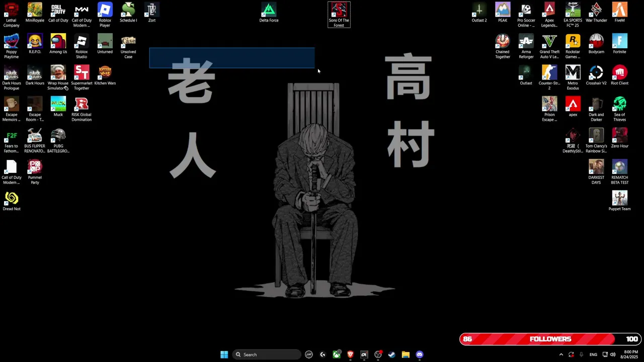Select Escape Memoirs shortcut
This screenshot has width=644, height=362.
click(11, 109)
